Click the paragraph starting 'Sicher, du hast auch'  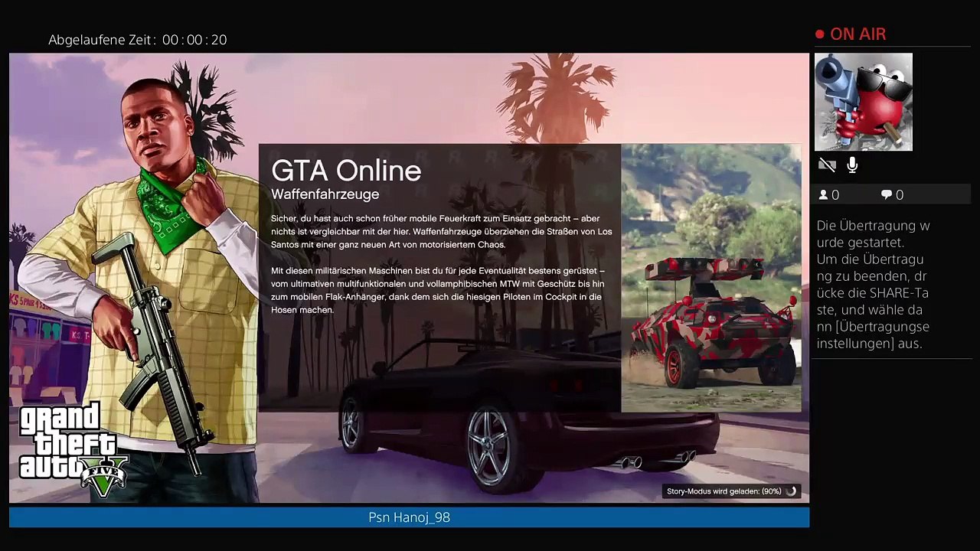pyautogui.click(x=441, y=231)
